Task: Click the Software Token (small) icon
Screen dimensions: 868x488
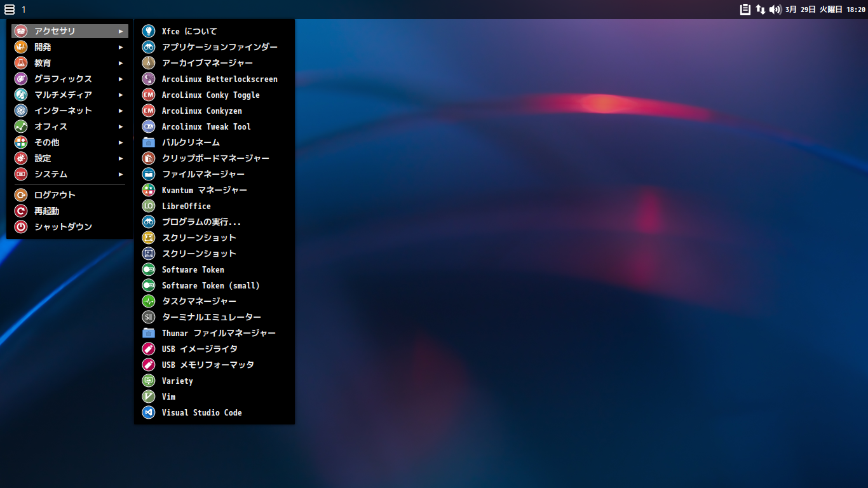Action: tap(148, 285)
